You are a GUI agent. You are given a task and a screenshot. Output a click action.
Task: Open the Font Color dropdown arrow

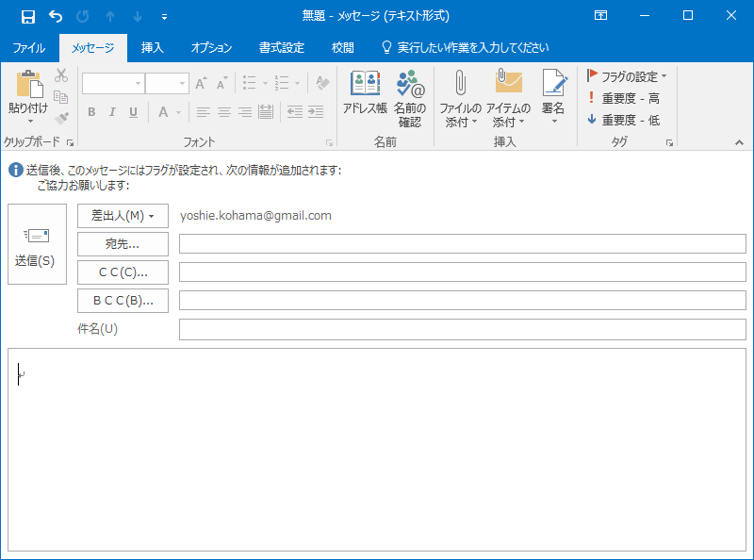pos(178,112)
